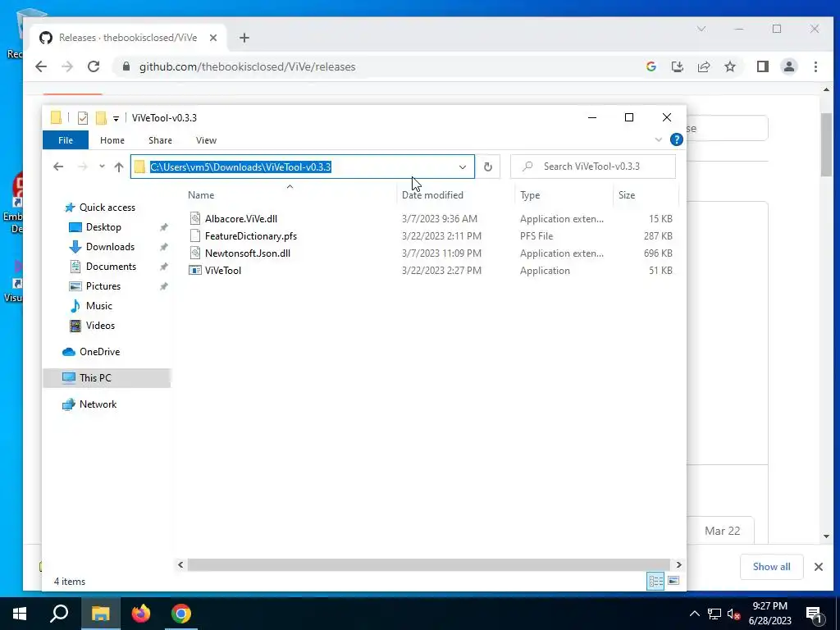Go back in Chrome

(41, 66)
